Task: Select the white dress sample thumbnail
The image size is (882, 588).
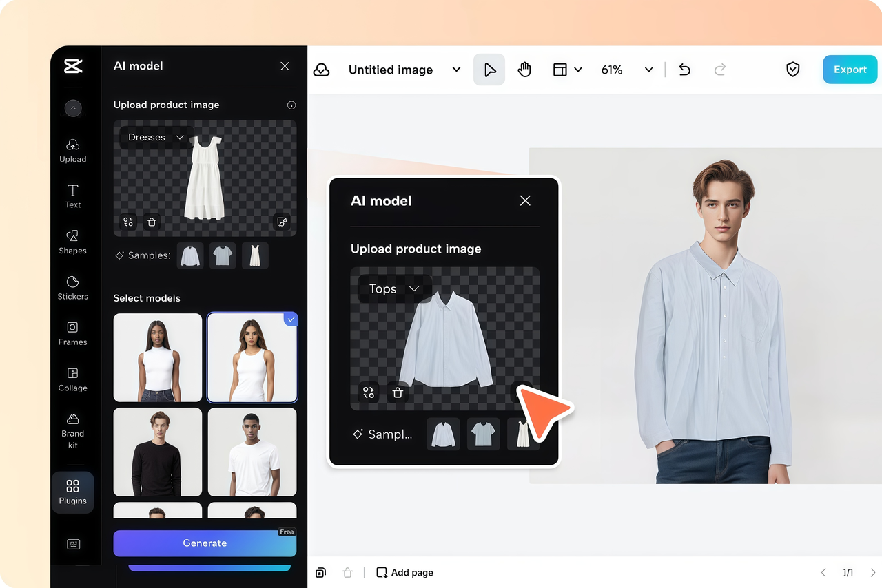Action: pos(254,255)
